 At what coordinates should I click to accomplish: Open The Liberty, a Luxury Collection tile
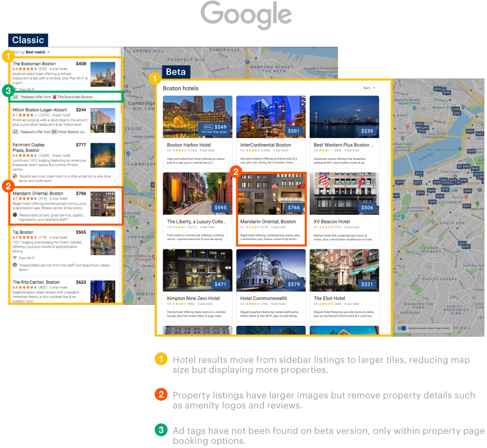[x=198, y=208]
